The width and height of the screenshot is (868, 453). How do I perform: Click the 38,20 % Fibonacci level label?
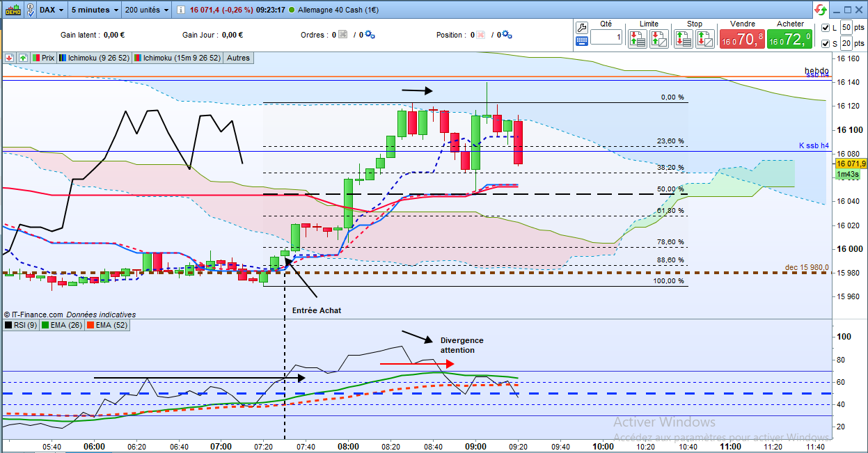[670, 168]
